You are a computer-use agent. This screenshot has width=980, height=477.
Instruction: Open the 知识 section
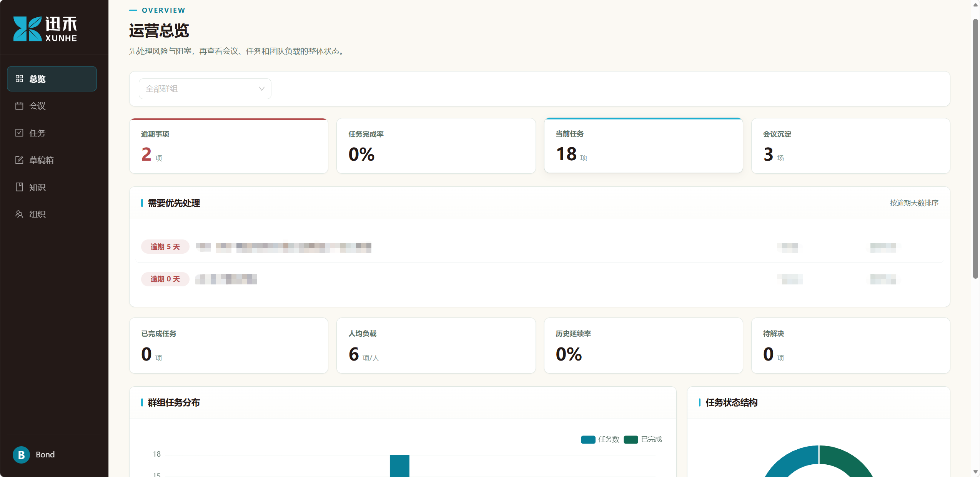pos(52,187)
